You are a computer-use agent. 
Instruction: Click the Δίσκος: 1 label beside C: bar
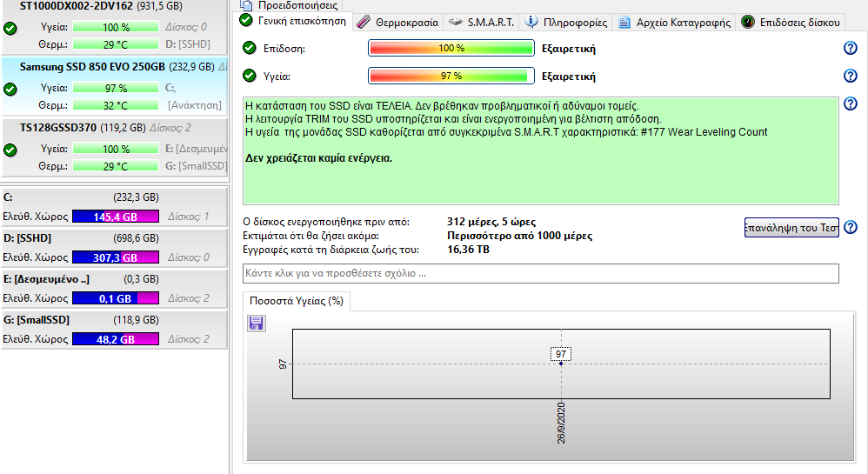(188, 217)
